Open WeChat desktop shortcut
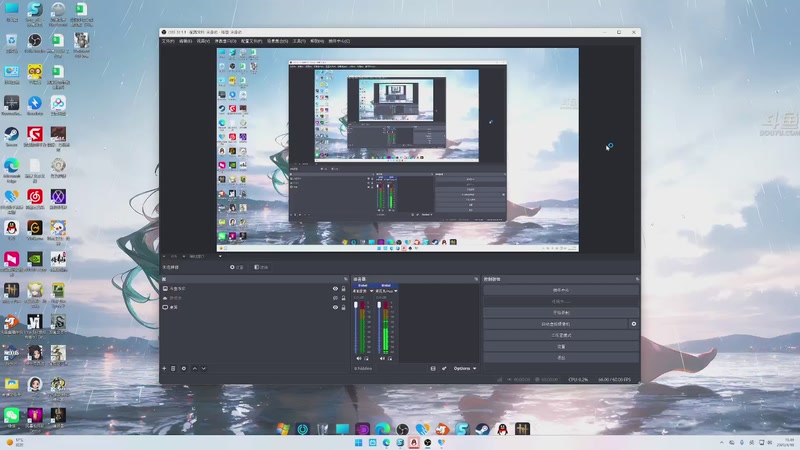The width and height of the screenshot is (800, 450). [x=11, y=417]
